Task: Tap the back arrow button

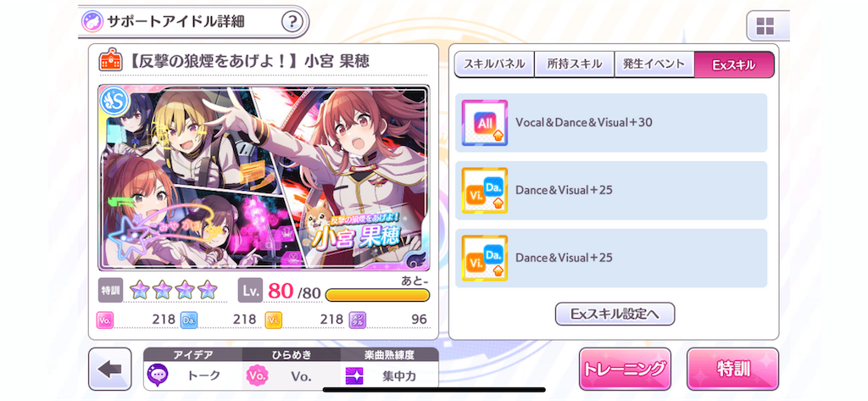Action: [109, 370]
